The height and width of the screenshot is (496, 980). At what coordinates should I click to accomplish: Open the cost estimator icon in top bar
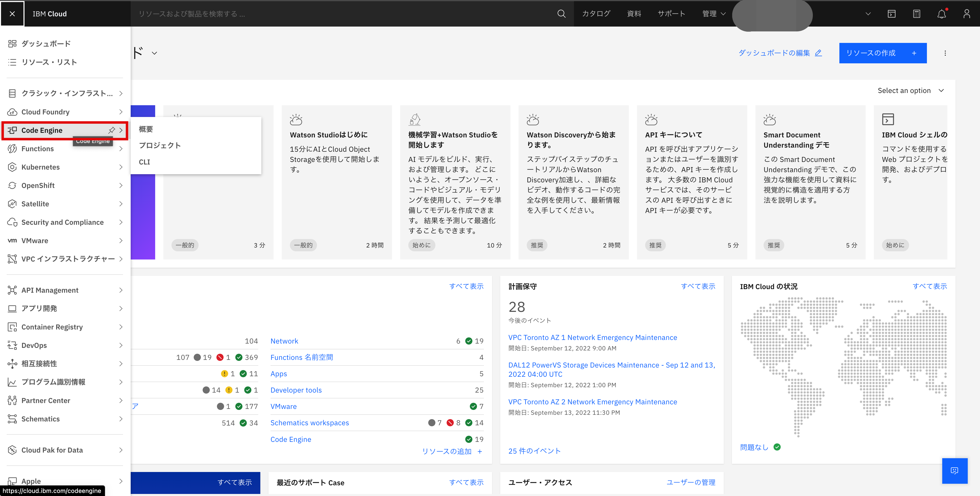point(916,14)
